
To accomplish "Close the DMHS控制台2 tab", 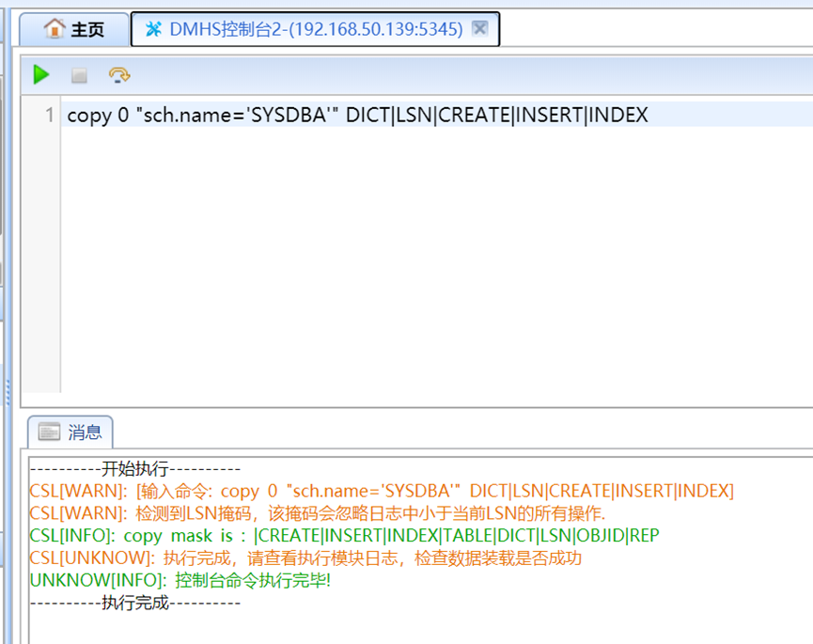I will coord(479,29).
